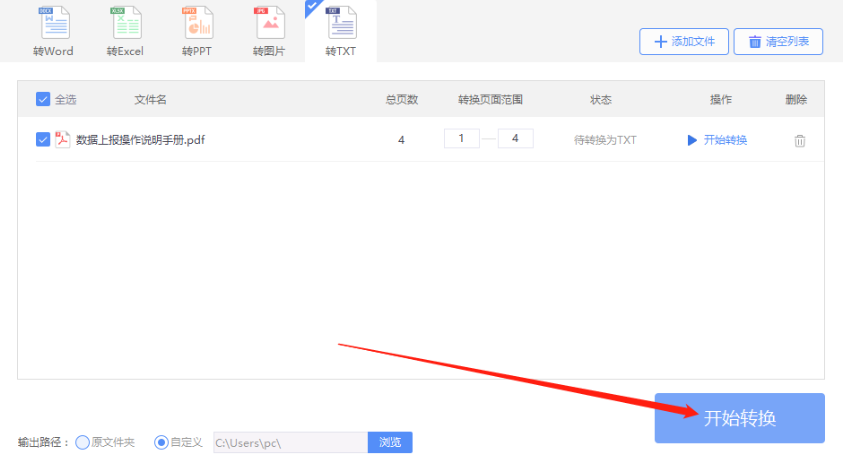844x462 pixels.
Task: Click the trash icon for 数据上报操作说明手册.pdf
Action: [x=800, y=141]
